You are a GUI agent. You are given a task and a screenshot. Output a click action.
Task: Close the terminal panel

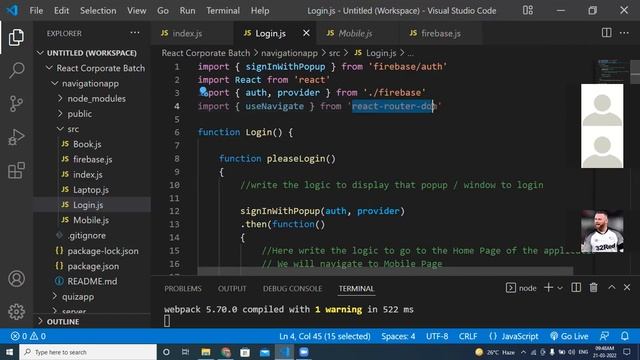(x=627, y=288)
